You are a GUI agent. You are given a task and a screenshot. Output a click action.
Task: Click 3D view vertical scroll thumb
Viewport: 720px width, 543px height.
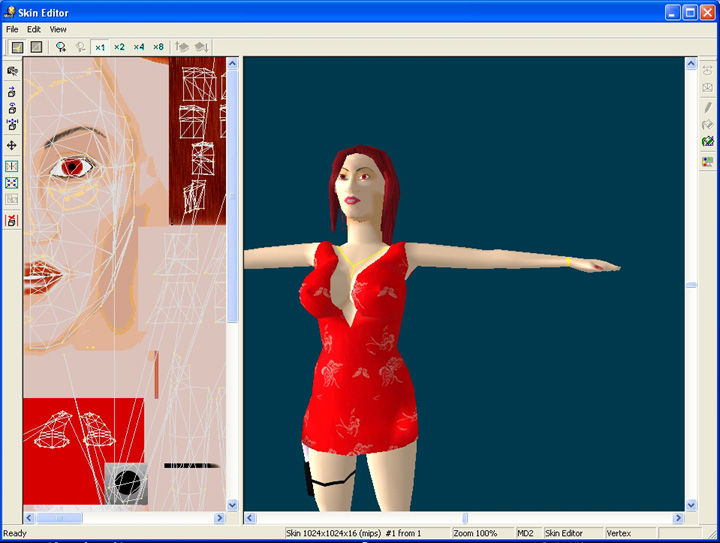(691, 285)
